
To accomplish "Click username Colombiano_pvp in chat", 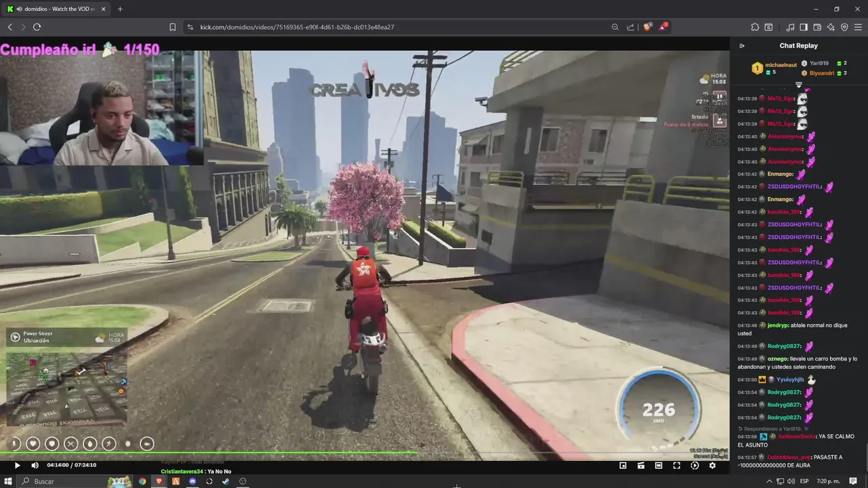I will tap(788, 457).
